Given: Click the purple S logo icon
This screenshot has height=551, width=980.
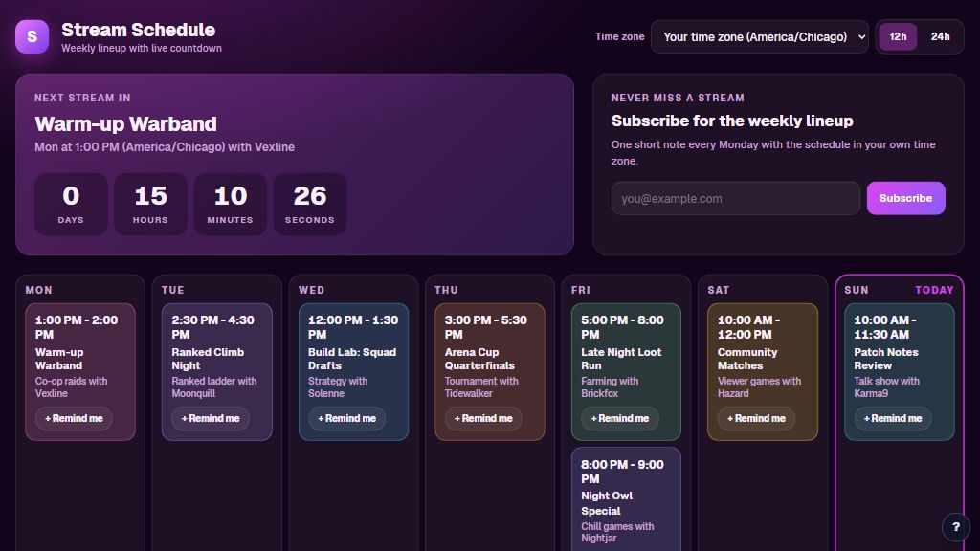Looking at the screenshot, I should click(x=32, y=37).
